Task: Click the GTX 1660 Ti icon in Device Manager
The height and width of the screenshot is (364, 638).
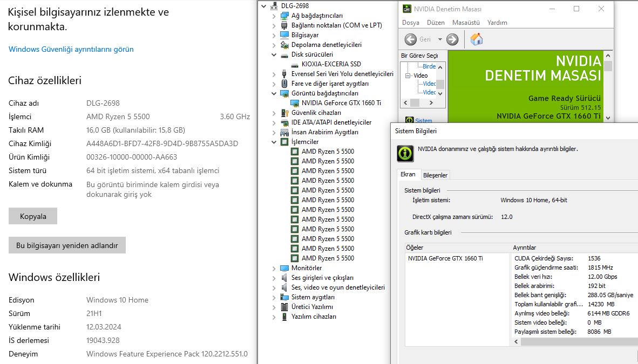Action: [x=295, y=103]
